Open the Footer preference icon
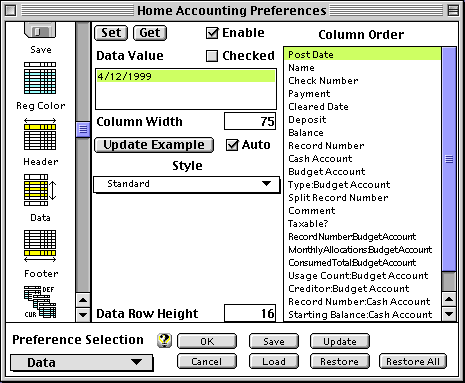 point(40,246)
